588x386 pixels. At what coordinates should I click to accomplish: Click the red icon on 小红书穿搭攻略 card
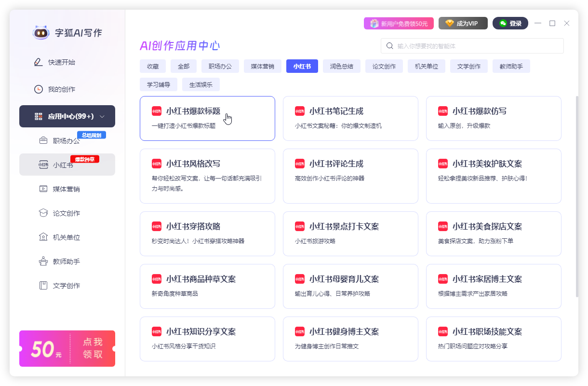[x=157, y=226]
